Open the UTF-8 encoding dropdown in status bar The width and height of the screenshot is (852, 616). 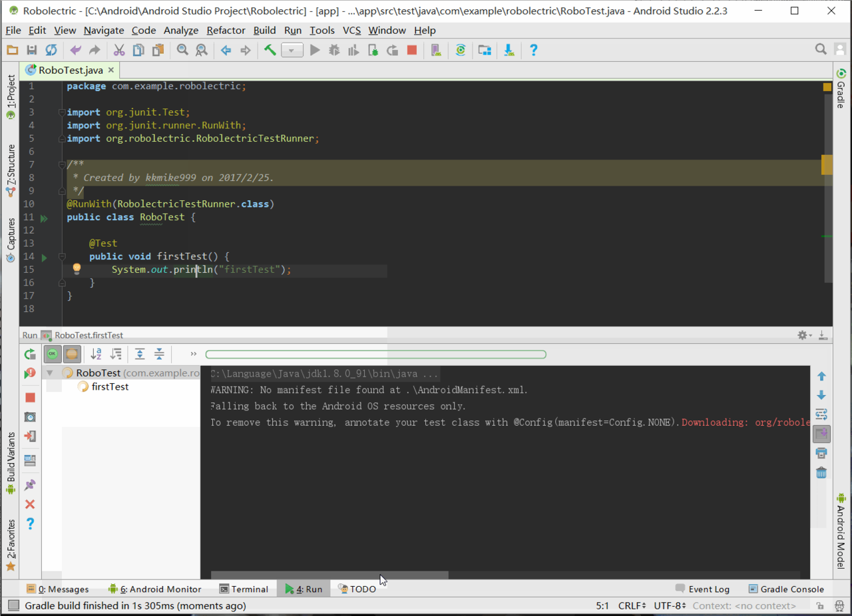coord(670,605)
